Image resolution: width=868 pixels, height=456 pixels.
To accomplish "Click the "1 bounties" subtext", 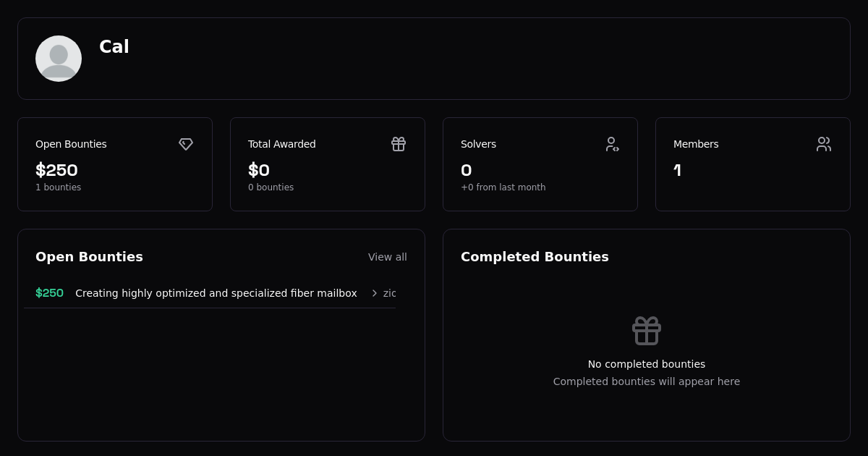I will pyautogui.click(x=58, y=187).
